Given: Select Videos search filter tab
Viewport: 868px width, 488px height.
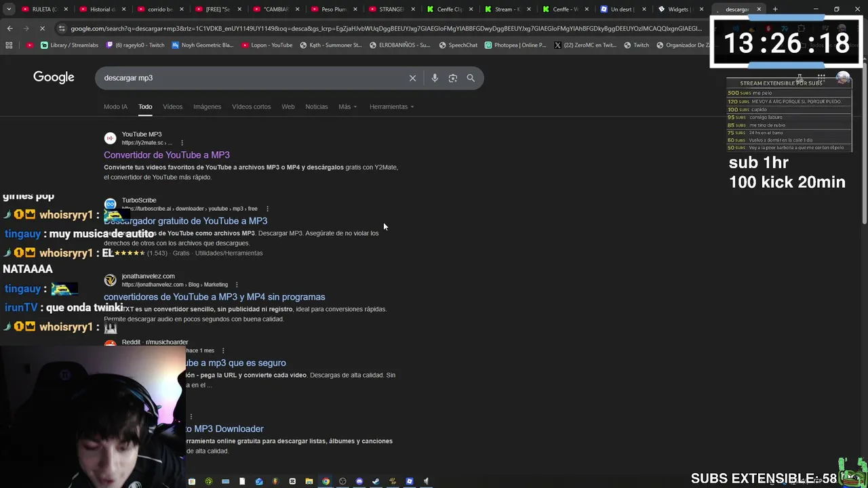Looking at the screenshot, I should [x=172, y=106].
